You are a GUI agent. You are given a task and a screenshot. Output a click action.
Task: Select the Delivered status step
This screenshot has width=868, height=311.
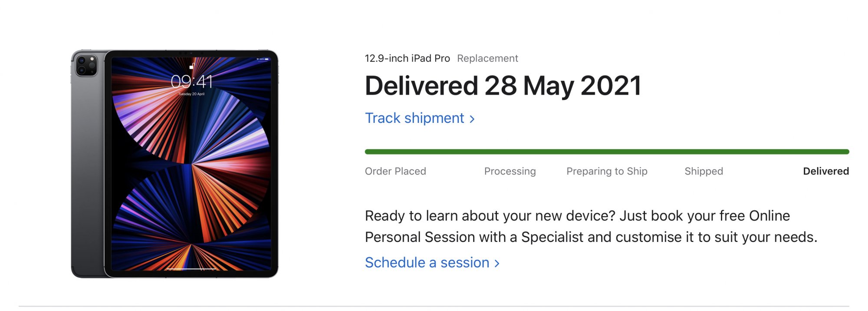[x=825, y=171]
